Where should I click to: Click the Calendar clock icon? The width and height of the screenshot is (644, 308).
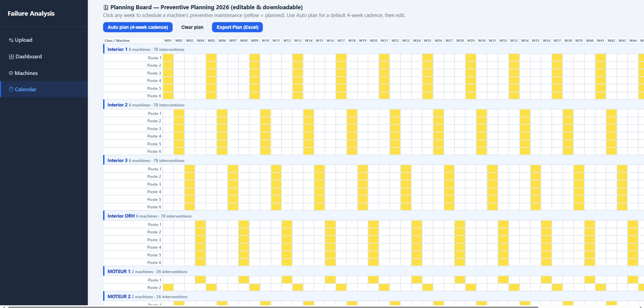point(11,89)
